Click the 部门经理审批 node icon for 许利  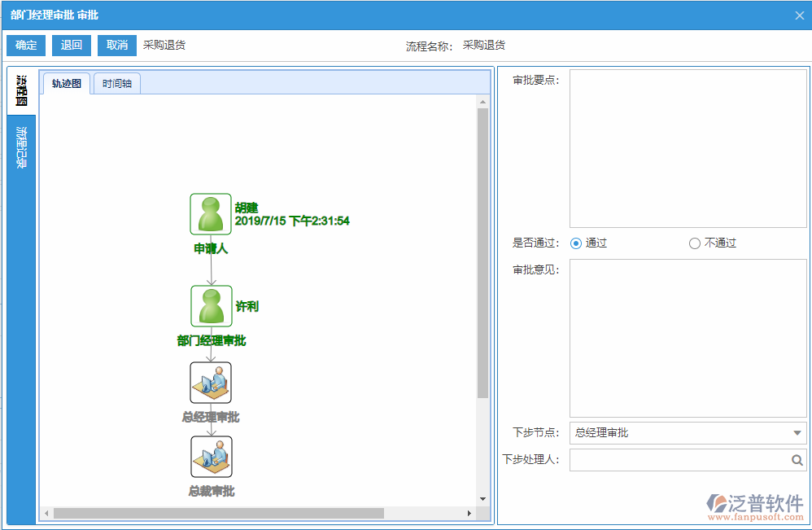coord(210,305)
